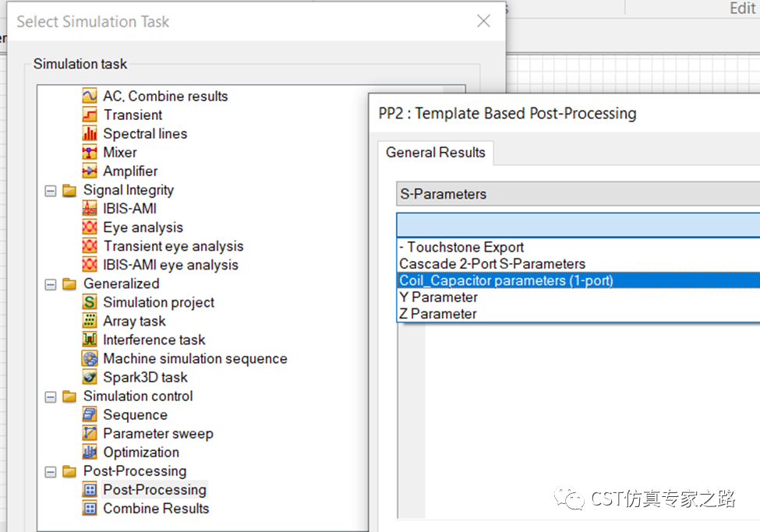Open the S-Parameters dropdown
This screenshot has width=760, height=532.
577,194
